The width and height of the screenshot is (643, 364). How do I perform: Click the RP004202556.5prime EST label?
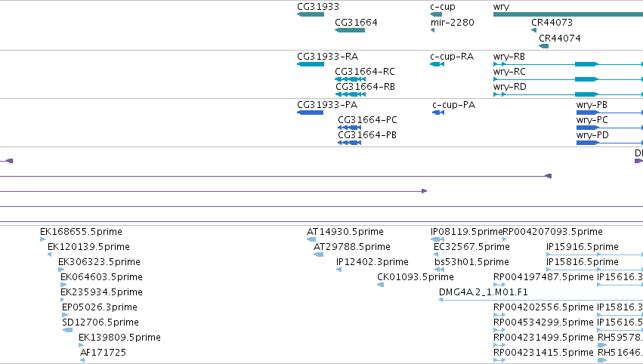(x=543, y=307)
